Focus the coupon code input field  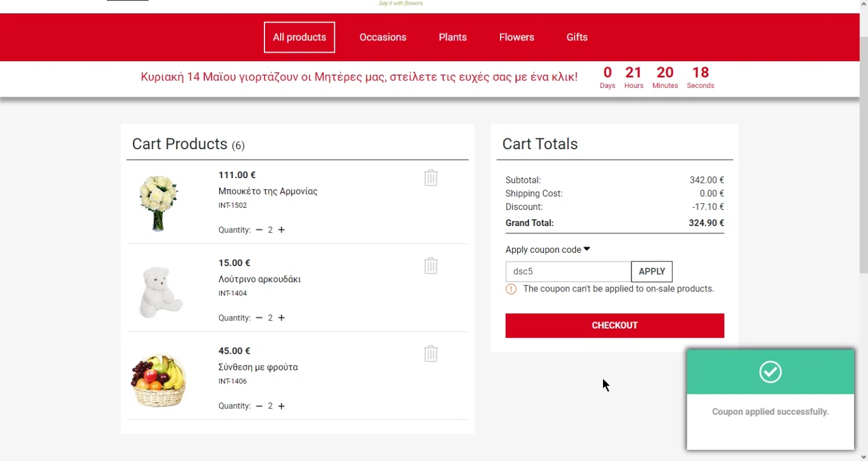[568, 272]
